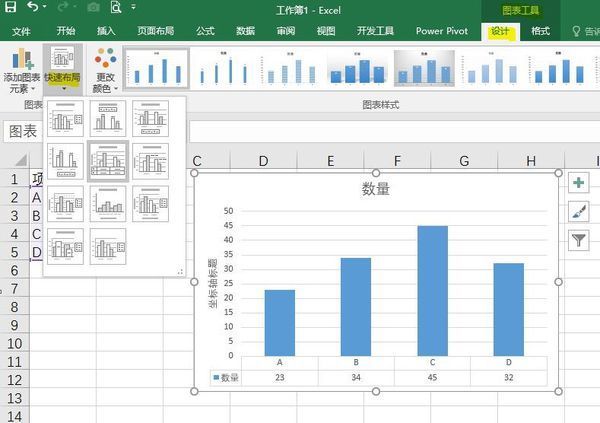
Task: Choose quick layout 10 in last row
Action: tap(65, 247)
